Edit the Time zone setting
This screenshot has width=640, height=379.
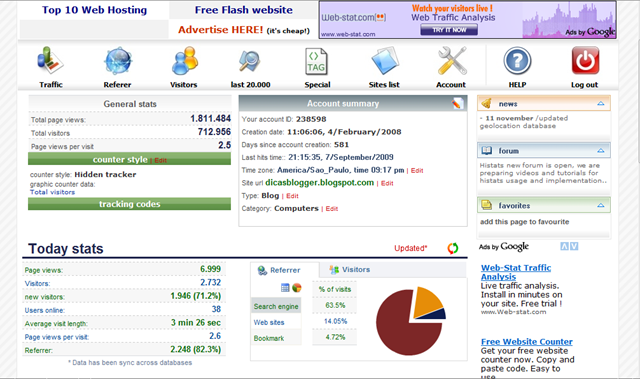click(x=417, y=171)
